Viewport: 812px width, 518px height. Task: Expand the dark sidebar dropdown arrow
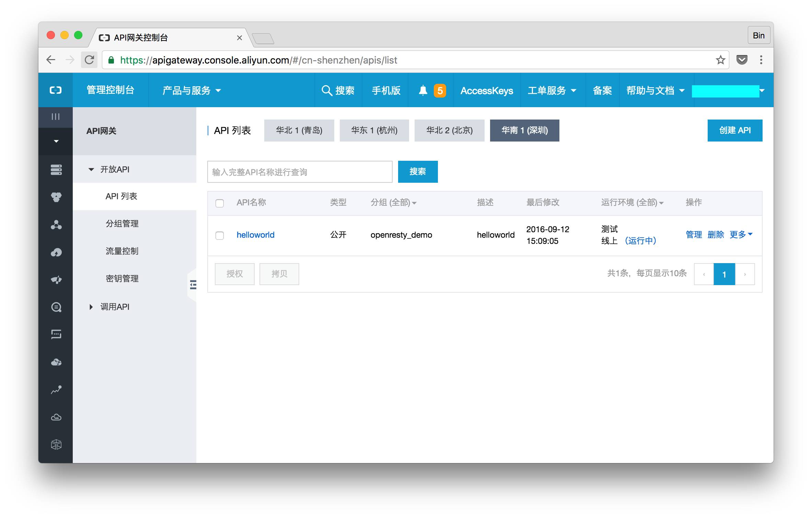coord(56,141)
